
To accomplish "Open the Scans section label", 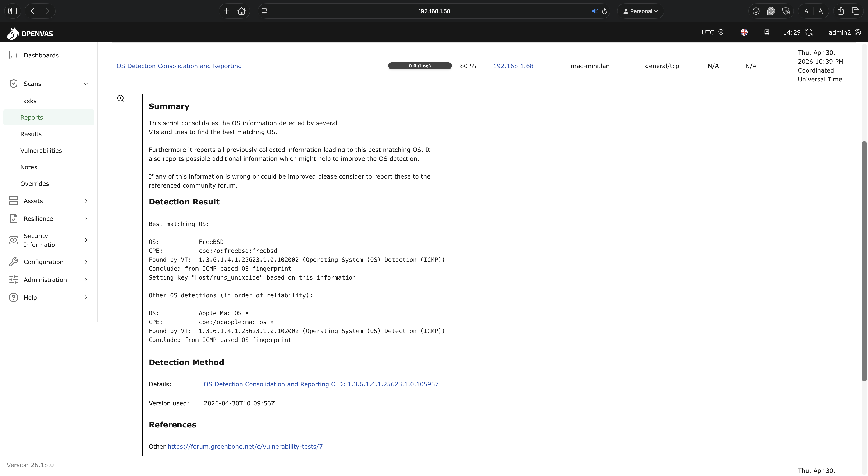I will [x=32, y=84].
